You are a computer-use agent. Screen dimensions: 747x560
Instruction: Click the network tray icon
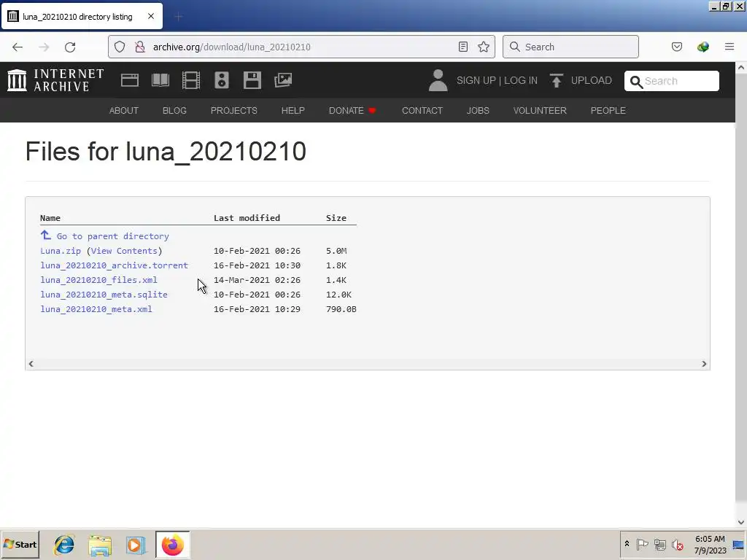659,544
